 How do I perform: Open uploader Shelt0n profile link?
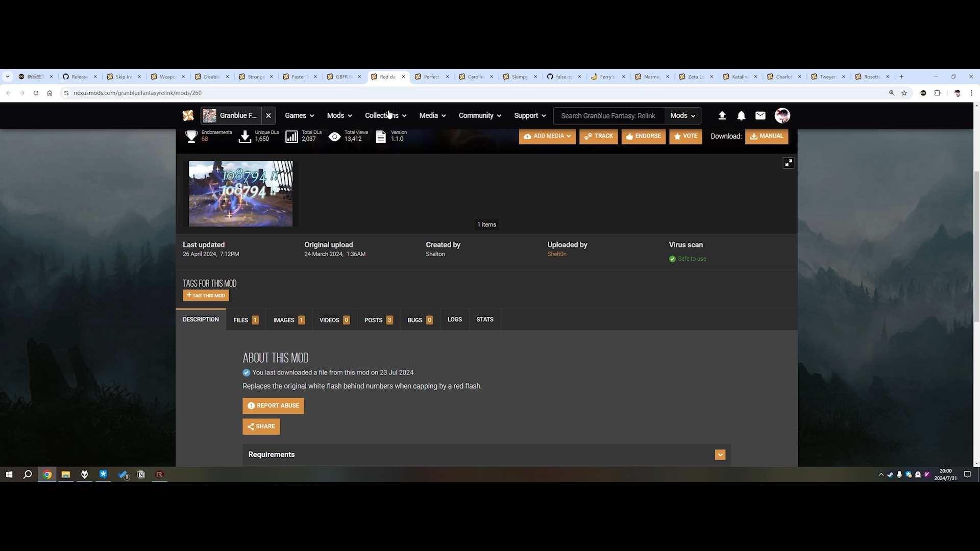point(557,254)
